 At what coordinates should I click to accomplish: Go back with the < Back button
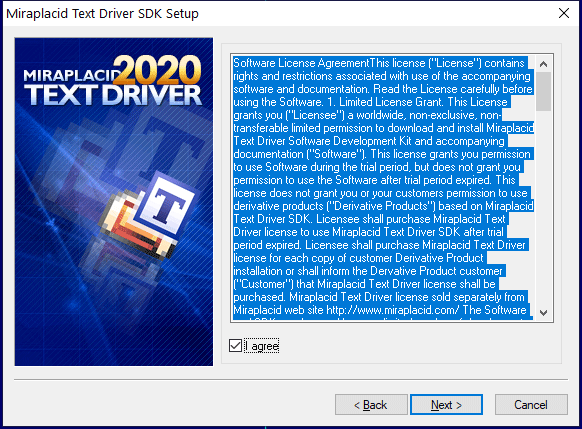click(371, 405)
